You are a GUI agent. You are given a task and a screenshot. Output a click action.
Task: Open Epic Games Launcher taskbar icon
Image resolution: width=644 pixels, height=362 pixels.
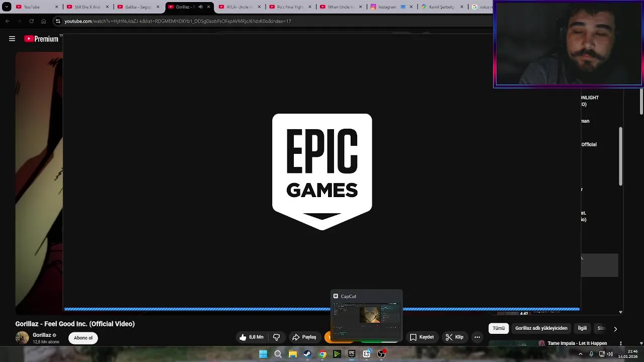pyautogui.click(x=352, y=354)
